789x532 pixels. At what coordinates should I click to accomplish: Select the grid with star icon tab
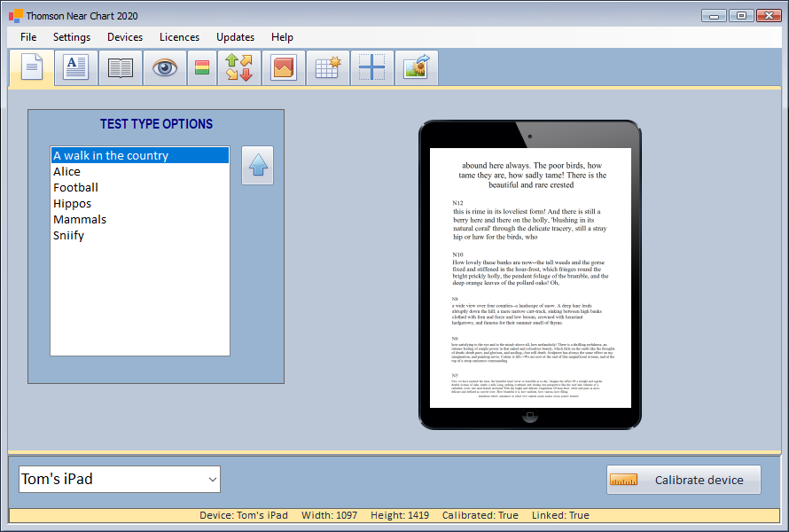tap(328, 67)
